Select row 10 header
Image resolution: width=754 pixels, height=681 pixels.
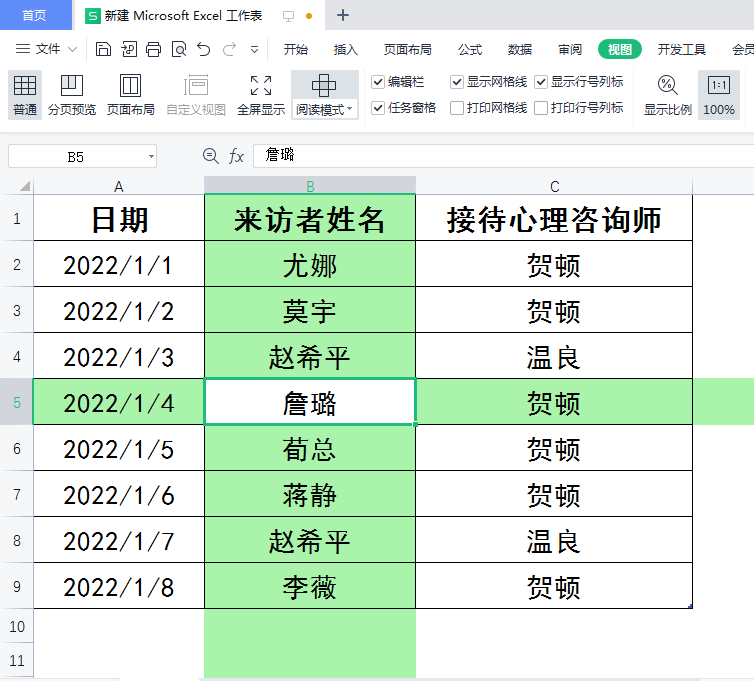click(17, 626)
